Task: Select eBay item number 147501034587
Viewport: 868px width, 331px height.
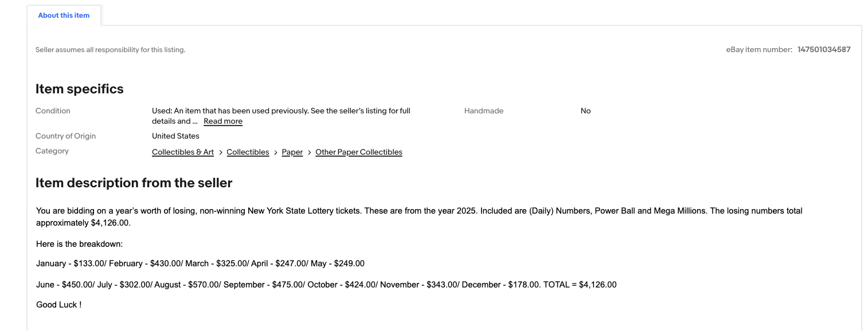Action: (824, 50)
